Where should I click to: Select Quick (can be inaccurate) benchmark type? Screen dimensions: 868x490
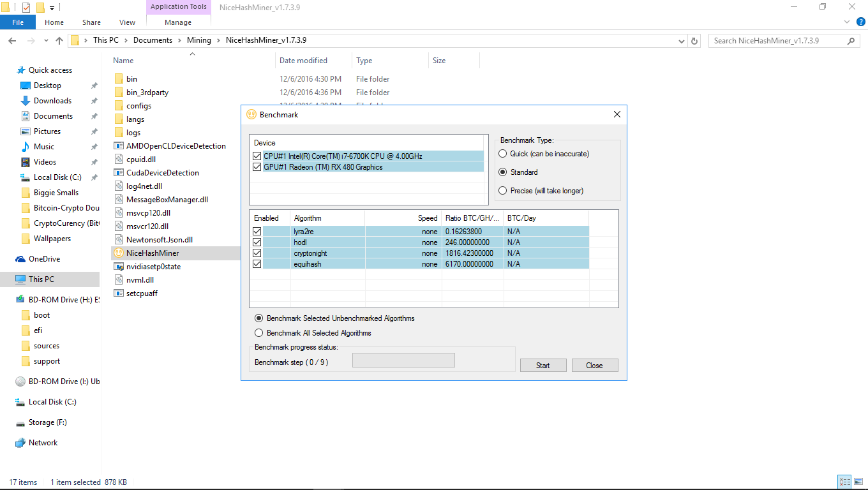503,154
